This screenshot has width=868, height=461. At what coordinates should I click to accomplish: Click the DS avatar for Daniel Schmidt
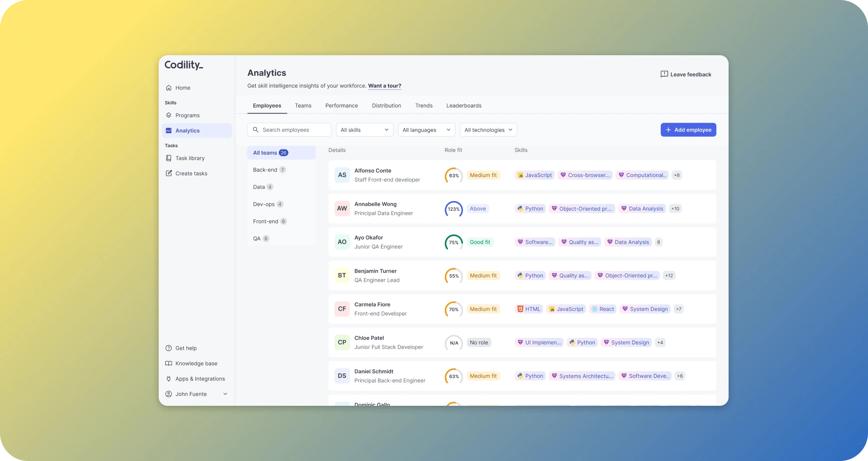(x=342, y=376)
